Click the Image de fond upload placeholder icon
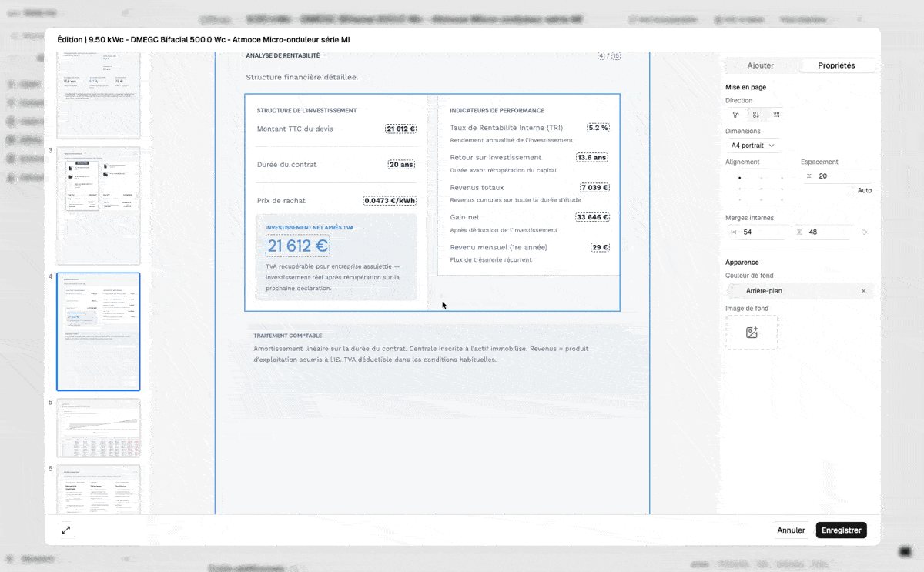Image resolution: width=924 pixels, height=572 pixels. [x=752, y=333]
